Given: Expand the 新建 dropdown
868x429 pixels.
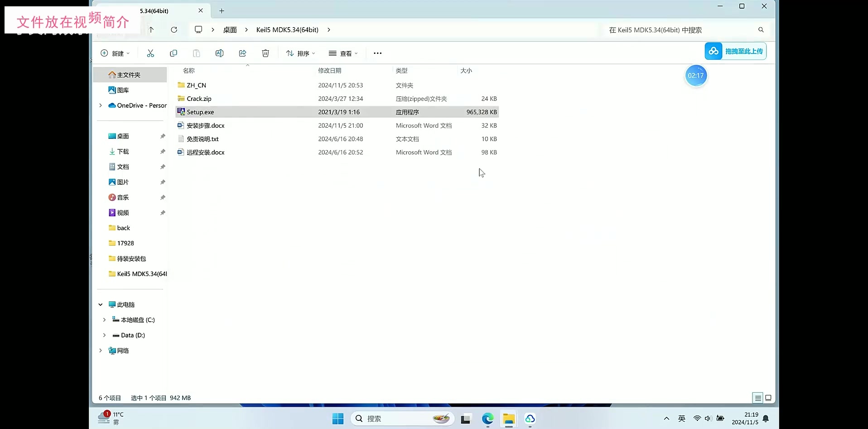Looking at the screenshot, I should pyautogui.click(x=128, y=53).
